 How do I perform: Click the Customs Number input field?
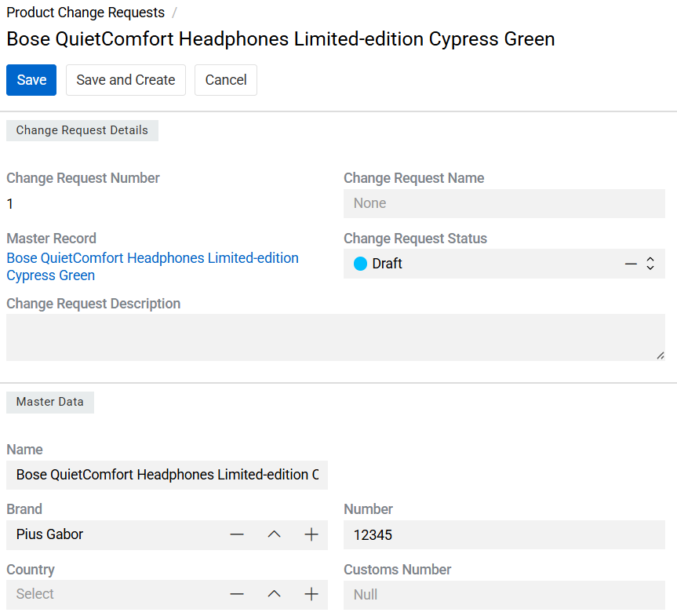click(504, 595)
